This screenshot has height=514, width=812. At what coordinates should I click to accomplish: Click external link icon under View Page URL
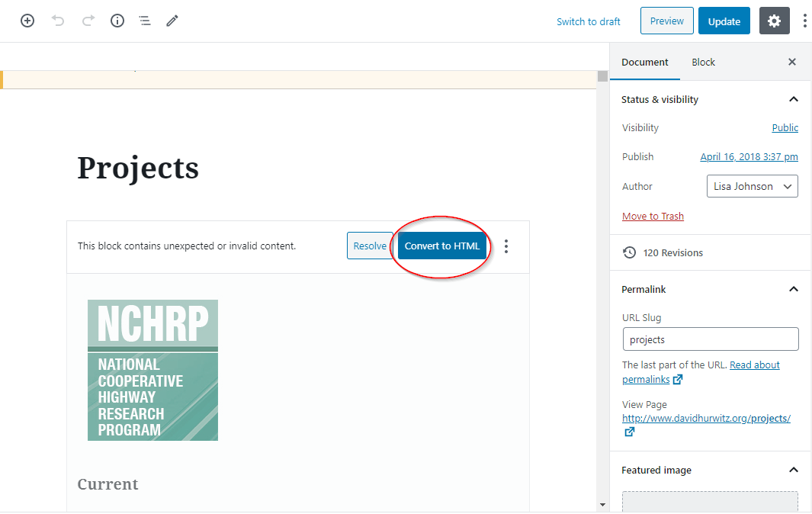click(629, 432)
